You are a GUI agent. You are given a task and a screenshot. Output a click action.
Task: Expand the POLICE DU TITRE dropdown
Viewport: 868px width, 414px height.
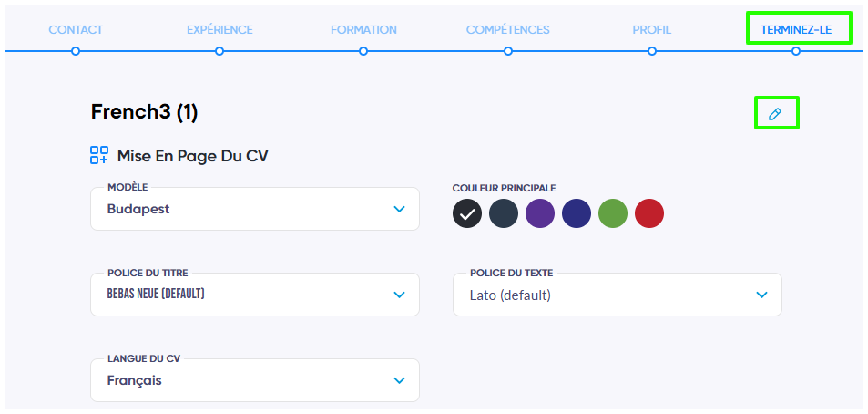coord(255,295)
